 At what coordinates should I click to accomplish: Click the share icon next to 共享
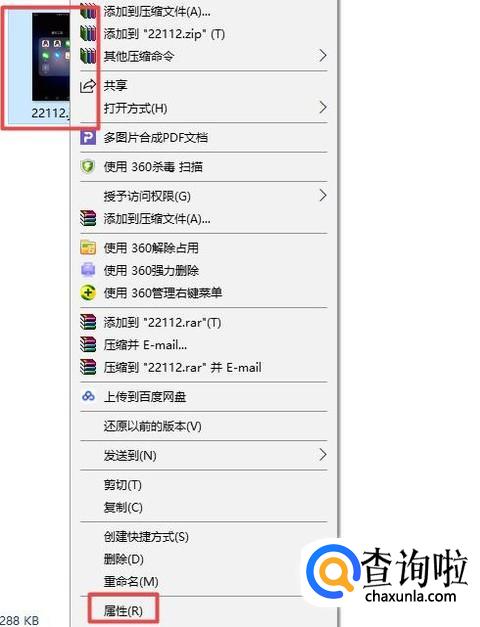[x=88, y=86]
